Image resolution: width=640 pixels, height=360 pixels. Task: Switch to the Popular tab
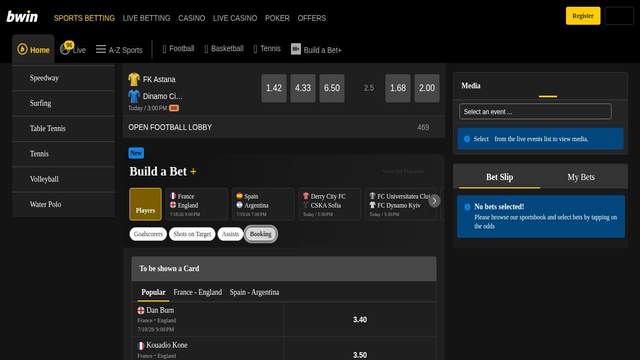coord(153,293)
